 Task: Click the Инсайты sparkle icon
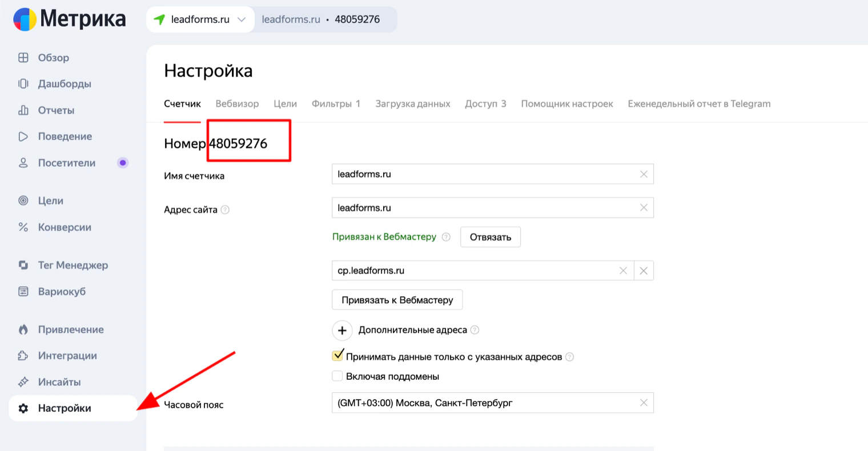(23, 382)
